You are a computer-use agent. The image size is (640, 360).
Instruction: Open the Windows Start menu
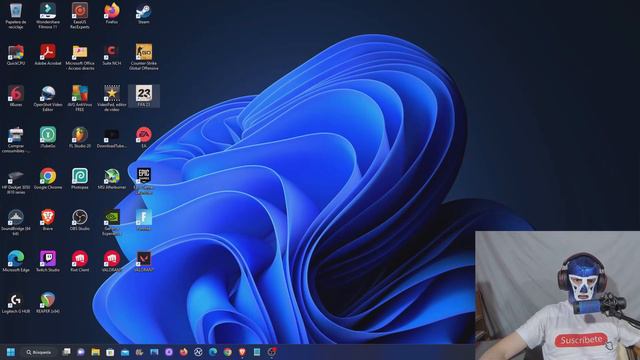[11, 352]
